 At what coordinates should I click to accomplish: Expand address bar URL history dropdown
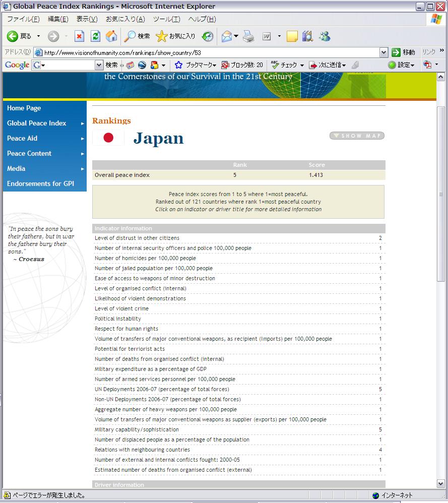pos(383,52)
